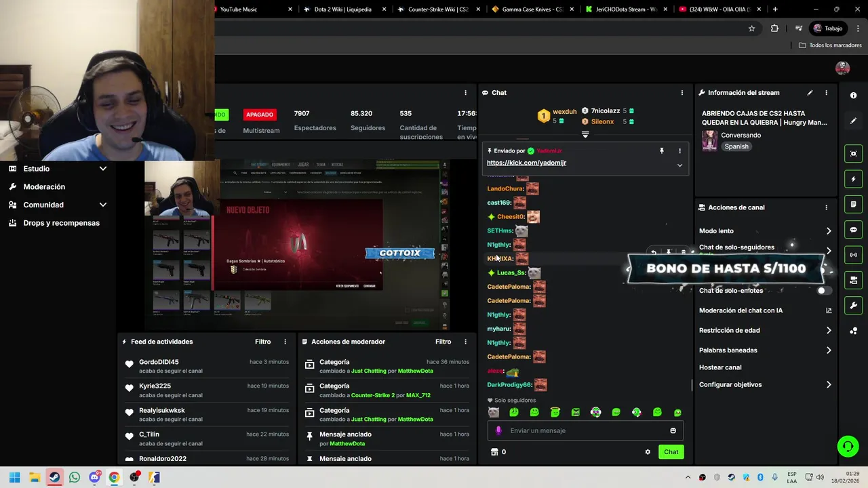The width and height of the screenshot is (868, 488).
Task: Open Moderación in left sidebar
Action: coord(44,187)
